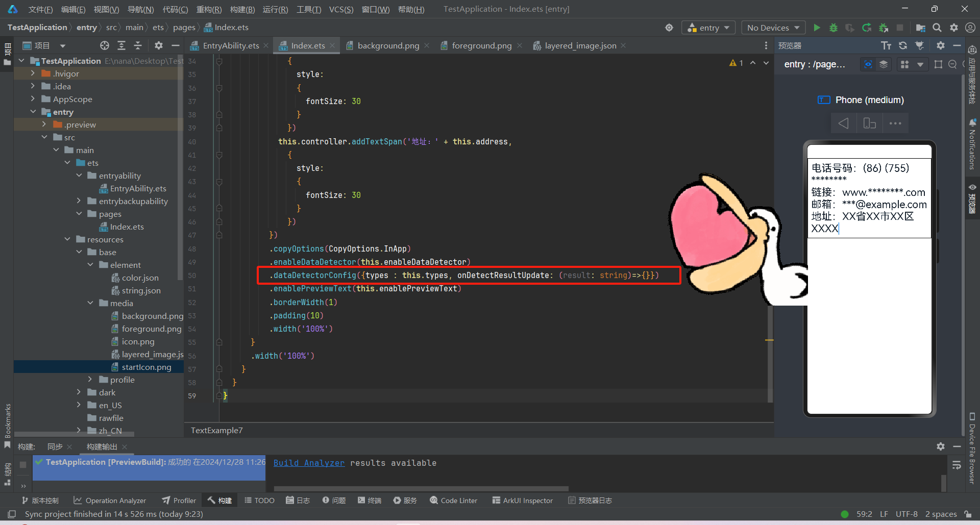
Task: Open the No Devices dropdown
Action: coord(773,28)
